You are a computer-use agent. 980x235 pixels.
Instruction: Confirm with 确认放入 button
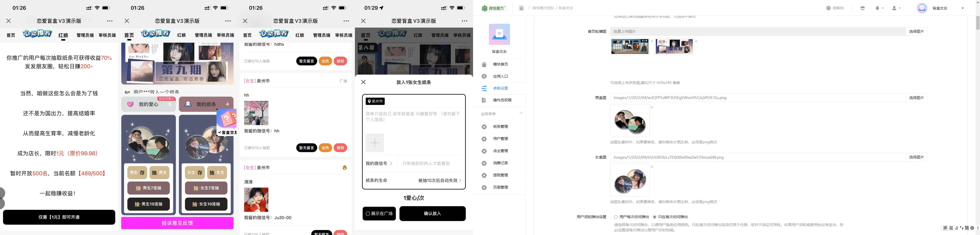(x=433, y=214)
